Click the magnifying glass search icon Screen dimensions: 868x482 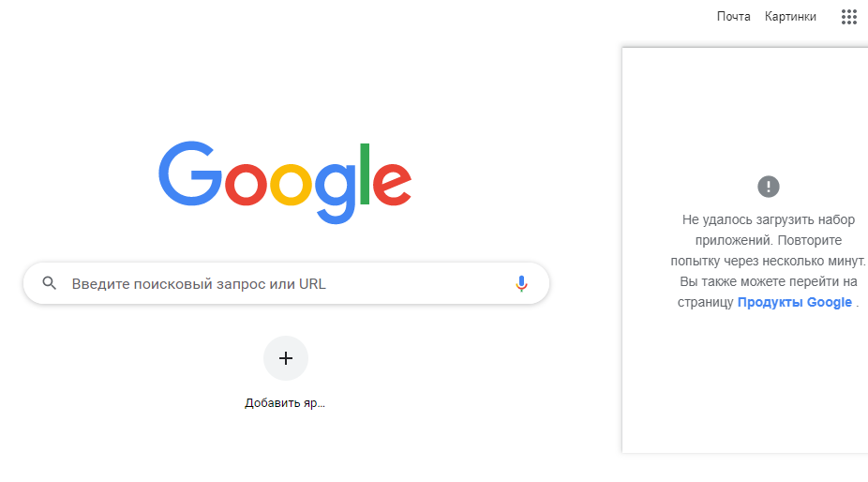pyautogui.click(x=50, y=283)
